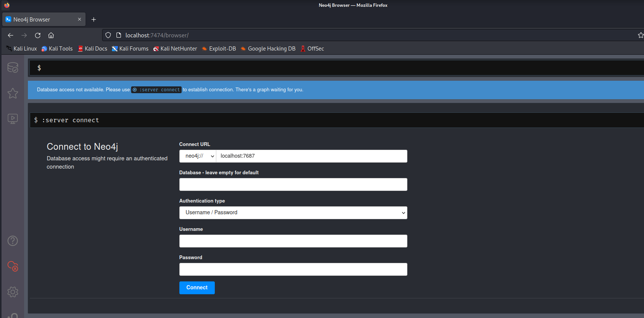Open the Help question-mark sidebar icon
The height and width of the screenshot is (318, 644).
tap(13, 241)
